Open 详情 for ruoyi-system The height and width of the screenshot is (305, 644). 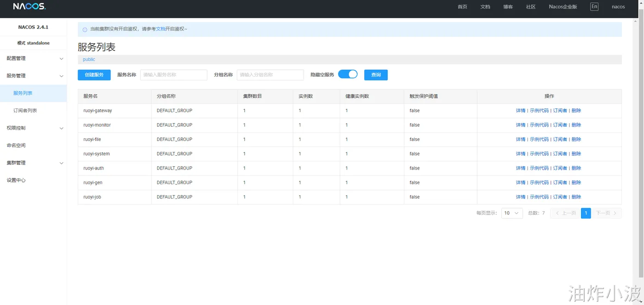[521, 154]
